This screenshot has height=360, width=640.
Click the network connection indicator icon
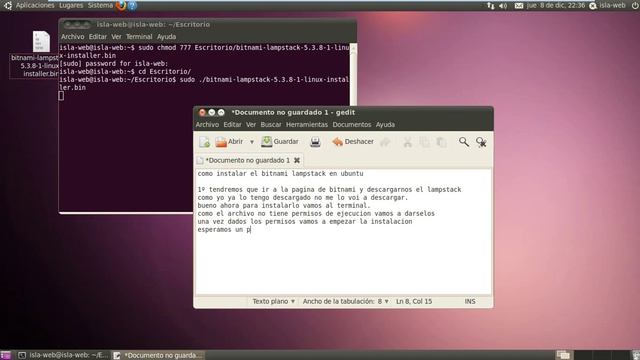coord(491,5)
